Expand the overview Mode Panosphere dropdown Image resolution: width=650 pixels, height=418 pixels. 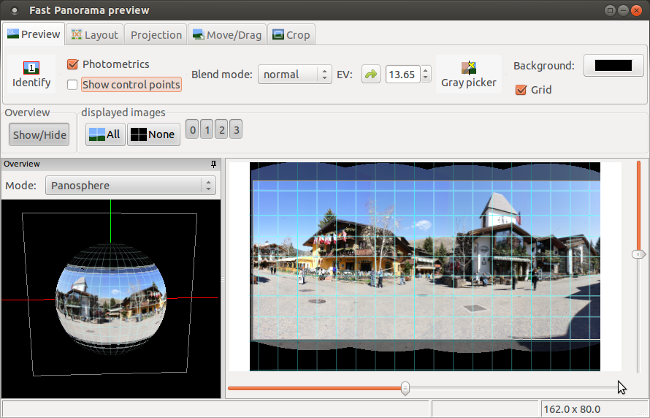129,185
